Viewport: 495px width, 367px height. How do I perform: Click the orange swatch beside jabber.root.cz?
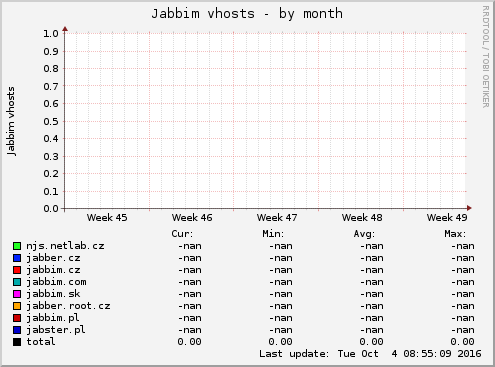(17, 306)
